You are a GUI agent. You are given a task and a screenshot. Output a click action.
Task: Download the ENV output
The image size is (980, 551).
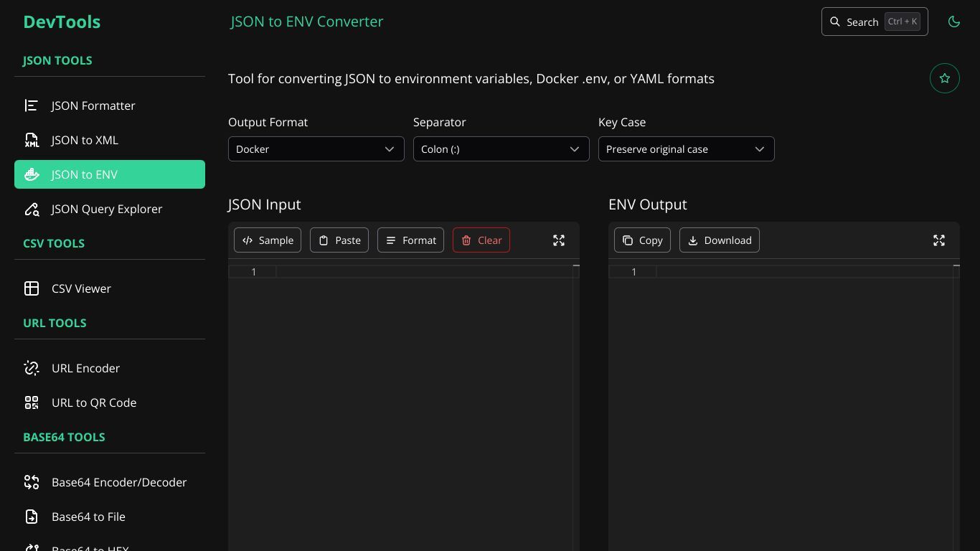click(x=720, y=240)
